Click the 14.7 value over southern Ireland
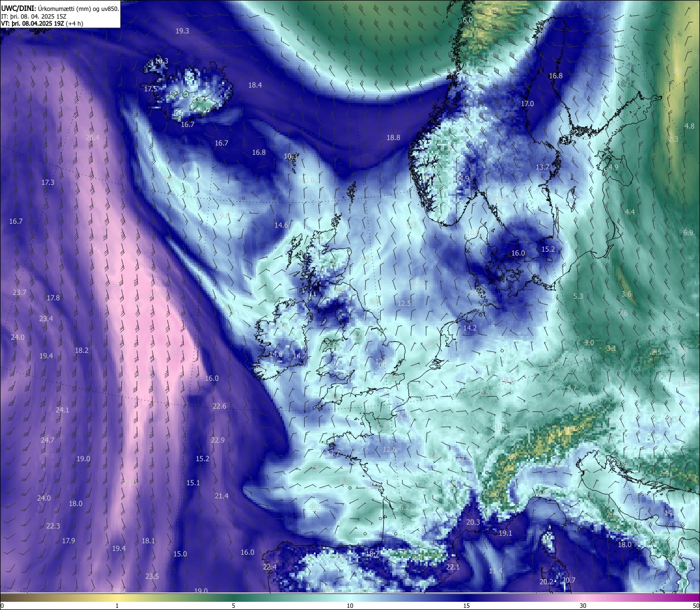This screenshot has height=610, width=700. pos(300,356)
